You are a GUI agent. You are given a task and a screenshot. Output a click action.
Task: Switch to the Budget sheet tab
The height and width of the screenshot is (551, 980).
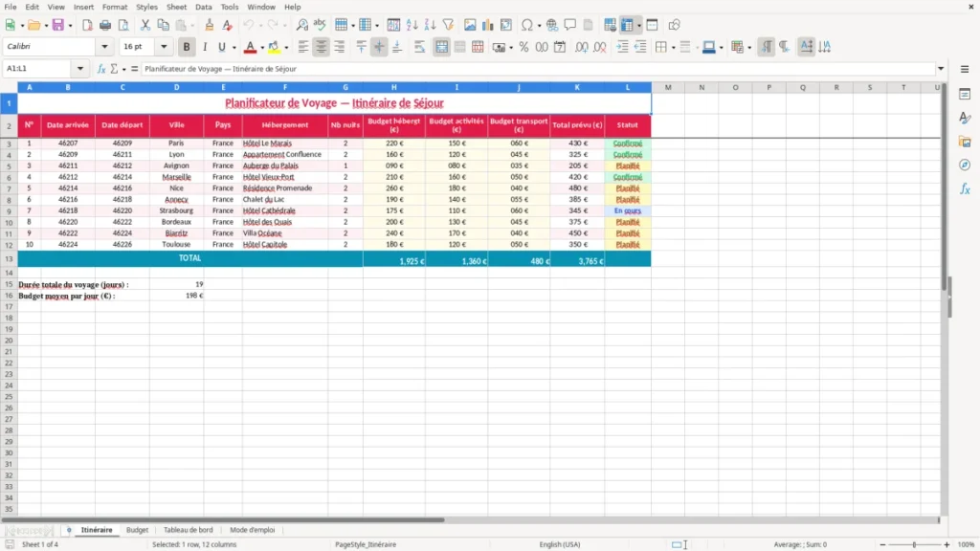[137, 530]
